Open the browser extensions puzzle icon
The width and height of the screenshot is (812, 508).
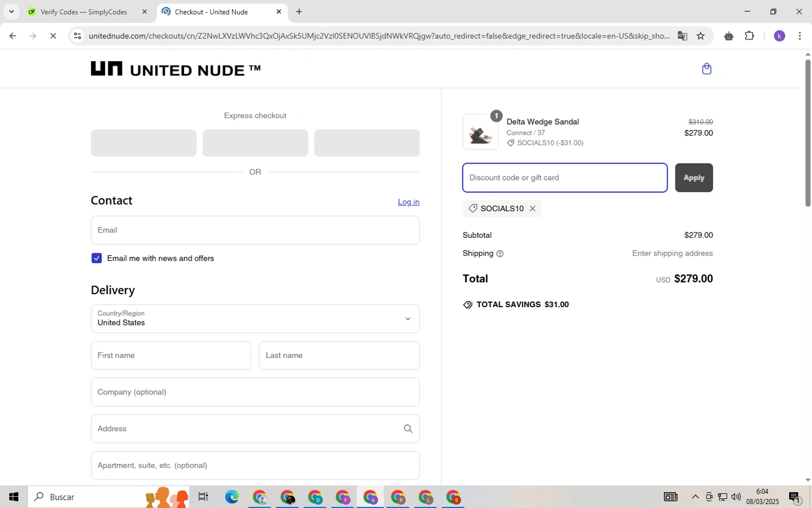coord(749,36)
